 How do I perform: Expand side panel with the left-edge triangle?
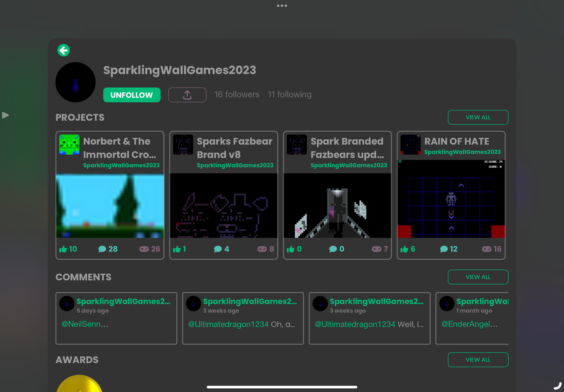pyautogui.click(x=5, y=115)
